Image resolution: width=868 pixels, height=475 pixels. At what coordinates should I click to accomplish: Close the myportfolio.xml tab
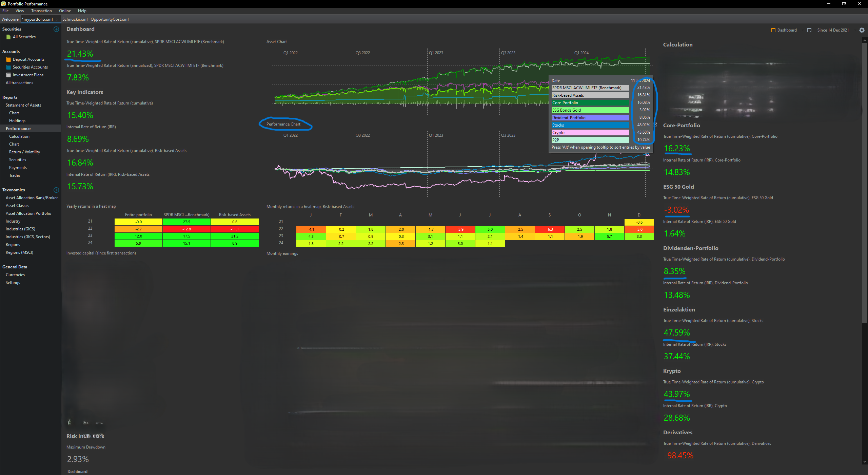coord(57,19)
